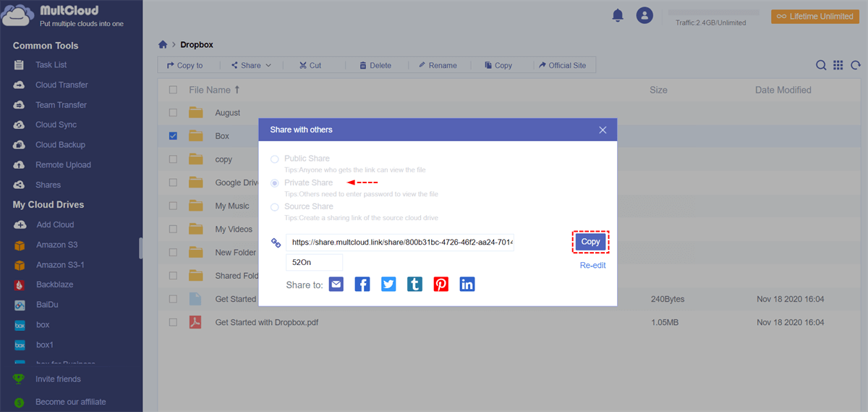The image size is (868, 412).
Task: Open Remote Upload tool
Action: [x=63, y=165]
